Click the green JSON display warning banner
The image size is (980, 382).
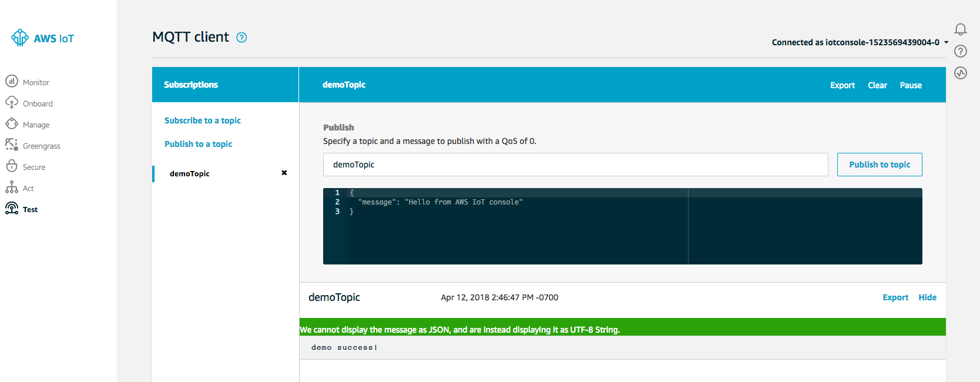[623, 327]
